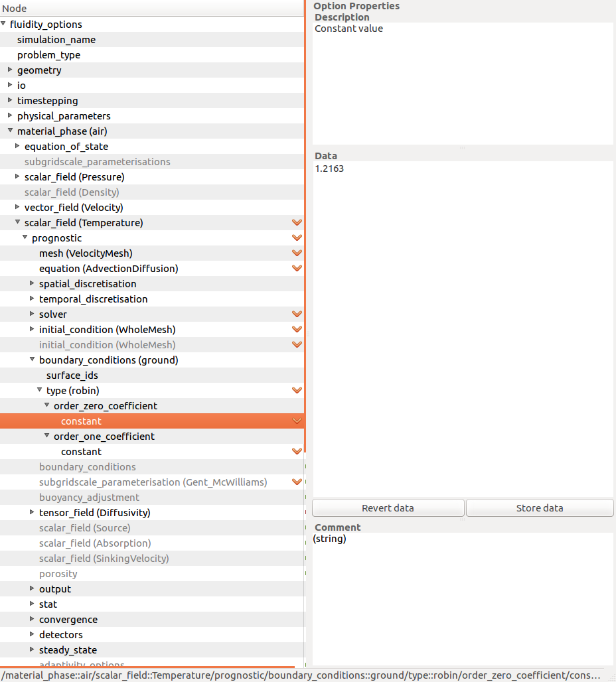
Task: Open chevron dropdown on mesh (VelocityMesh) row
Action: tap(297, 253)
